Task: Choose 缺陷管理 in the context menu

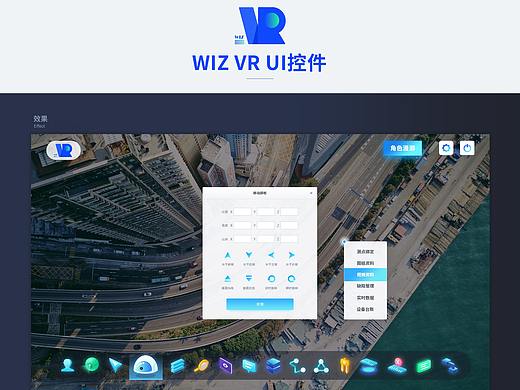Action: (x=365, y=286)
